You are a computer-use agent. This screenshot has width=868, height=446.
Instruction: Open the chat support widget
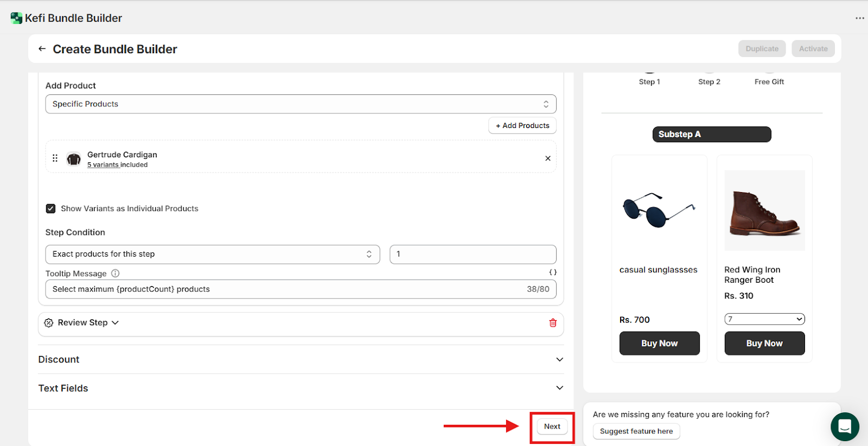(x=844, y=426)
